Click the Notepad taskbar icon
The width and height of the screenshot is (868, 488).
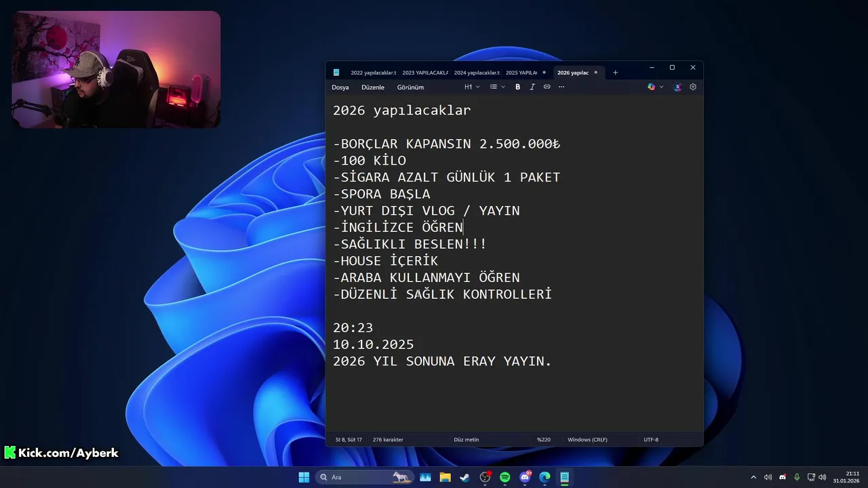click(564, 477)
